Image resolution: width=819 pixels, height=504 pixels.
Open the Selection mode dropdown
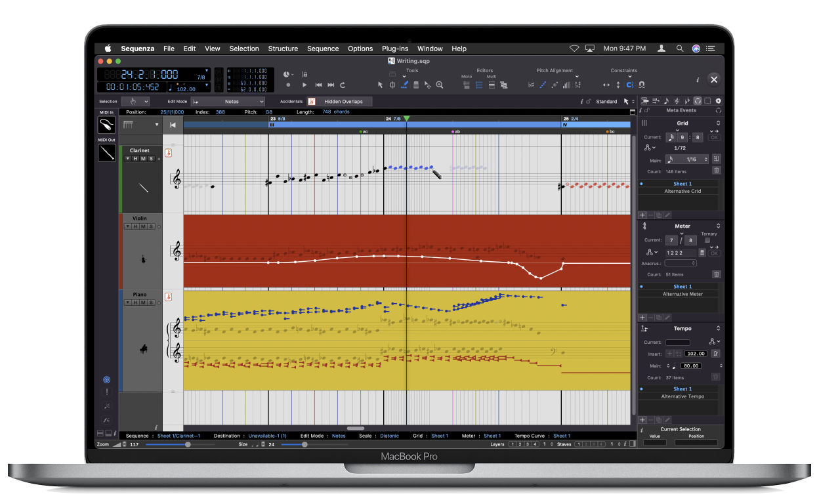point(136,102)
